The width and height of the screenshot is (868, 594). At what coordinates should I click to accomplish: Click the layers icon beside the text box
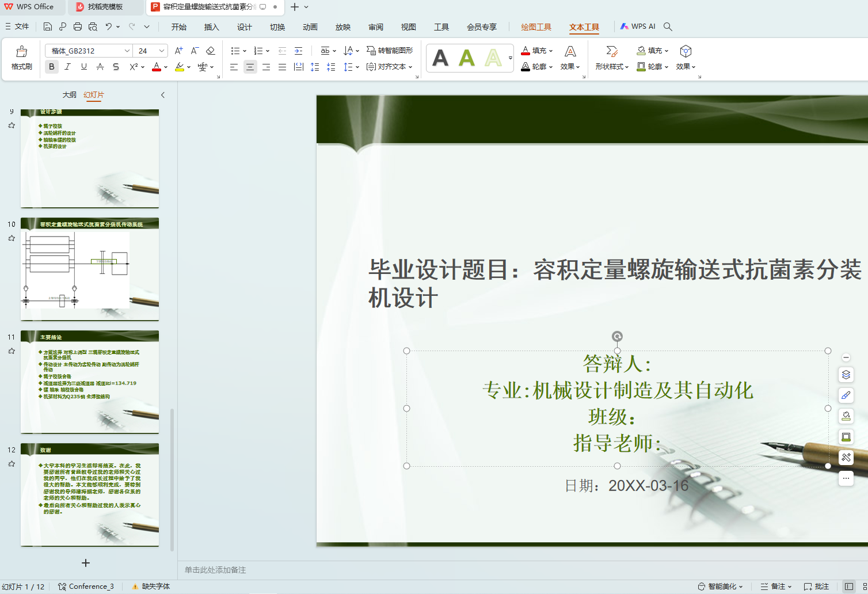[846, 375]
